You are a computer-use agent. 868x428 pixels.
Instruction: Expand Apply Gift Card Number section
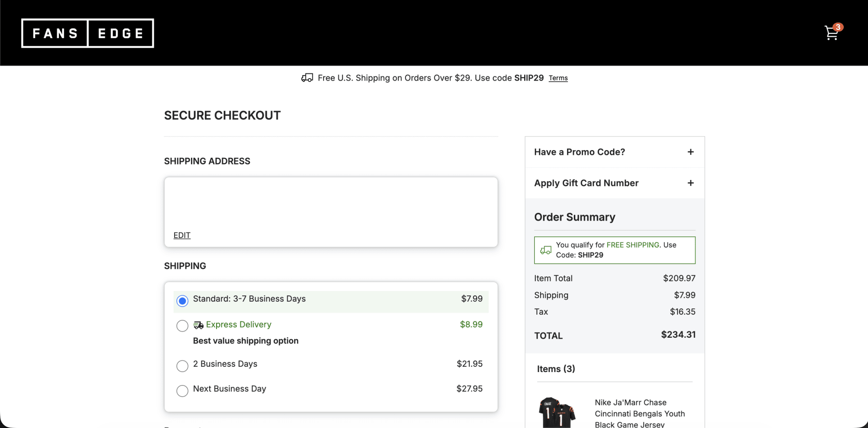click(586, 183)
